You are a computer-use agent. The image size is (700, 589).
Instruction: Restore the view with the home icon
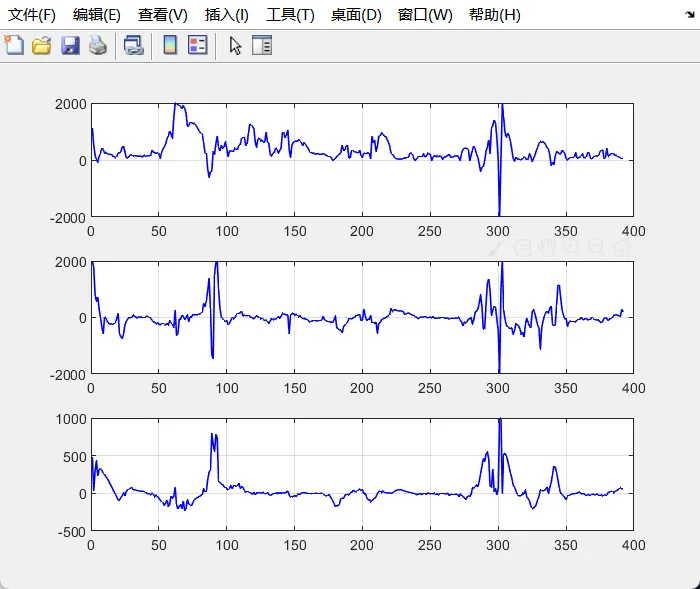coord(621,247)
